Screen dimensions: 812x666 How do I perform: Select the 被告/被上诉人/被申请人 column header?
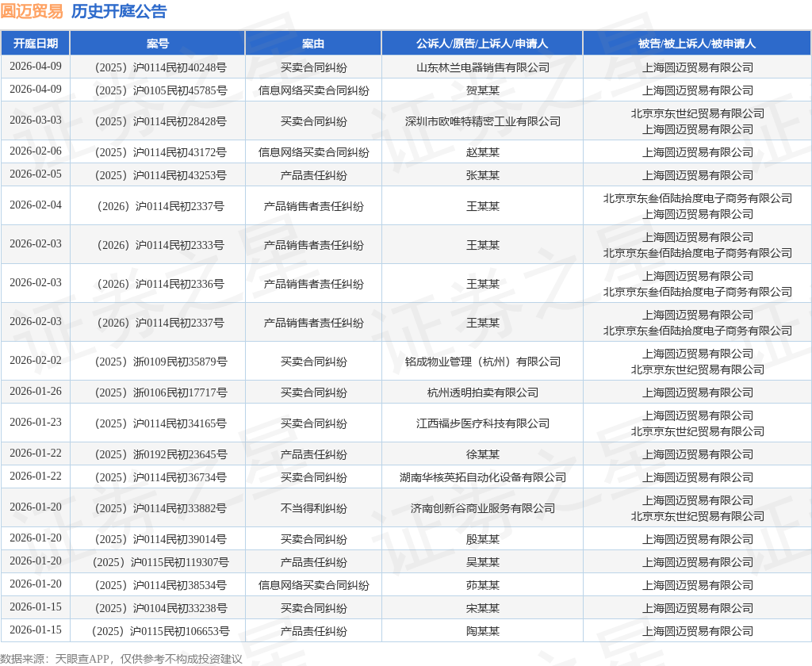[x=697, y=44]
